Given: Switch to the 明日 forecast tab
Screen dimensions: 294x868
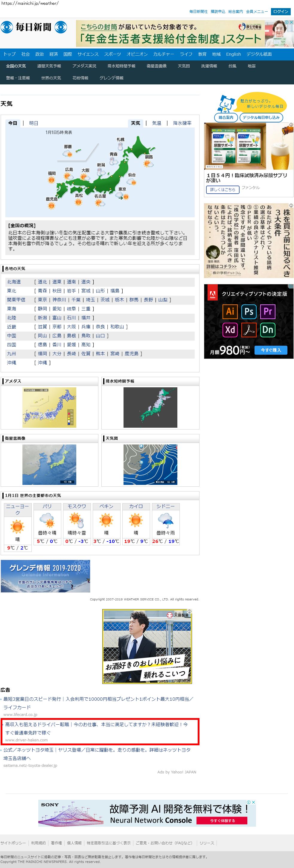Looking at the screenshot, I should pyautogui.click(x=34, y=123).
